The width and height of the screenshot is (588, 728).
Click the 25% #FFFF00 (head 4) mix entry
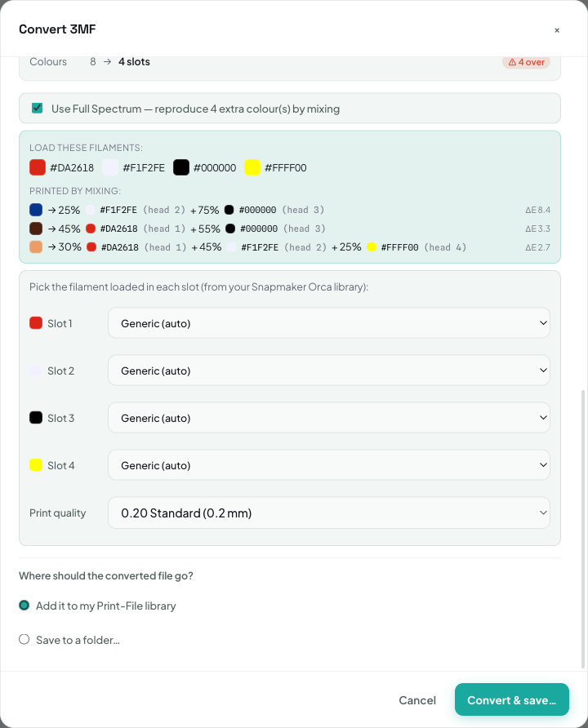[399, 247]
